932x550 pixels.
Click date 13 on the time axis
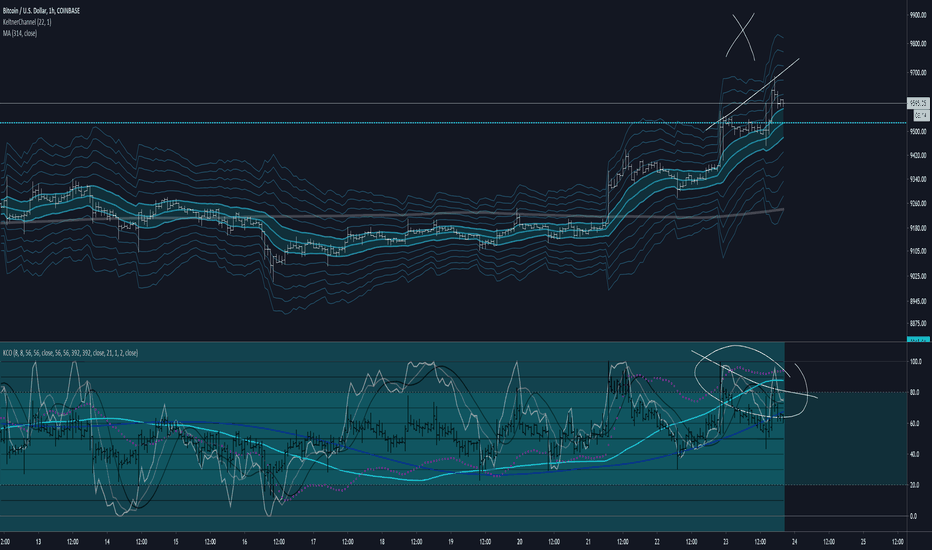point(38,542)
